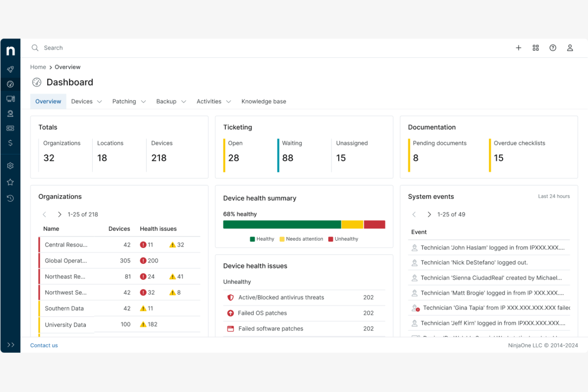Expand the Patching tab dropdown
The height and width of the screenshot is (392, 588).
[x=129, y=102]
